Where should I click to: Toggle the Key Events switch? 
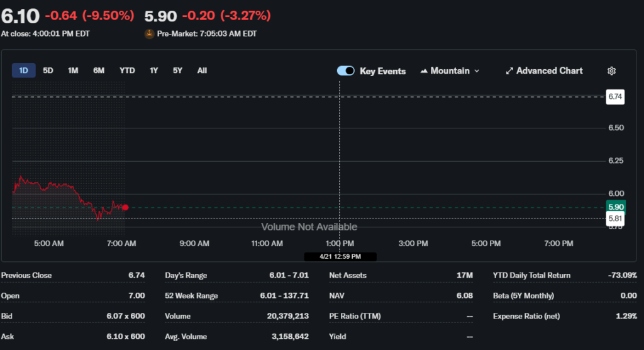[346, 71]
